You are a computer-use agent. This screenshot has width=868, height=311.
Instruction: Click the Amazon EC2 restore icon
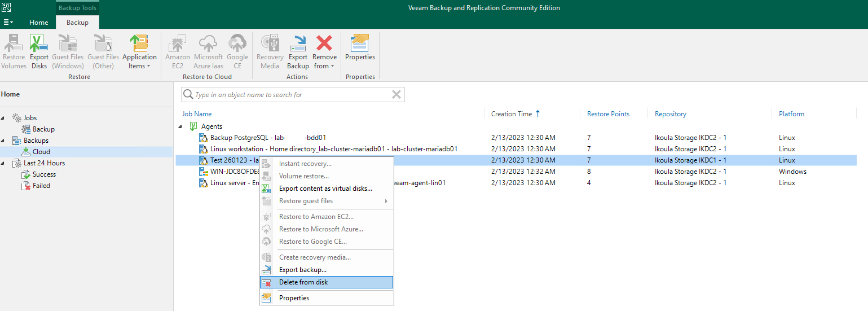click(178, 52)
